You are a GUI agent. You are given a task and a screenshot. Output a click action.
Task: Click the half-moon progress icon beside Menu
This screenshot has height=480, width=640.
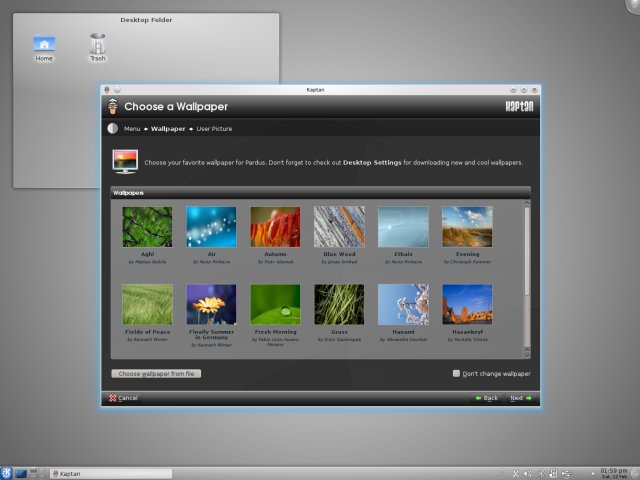tap(113, 129)
